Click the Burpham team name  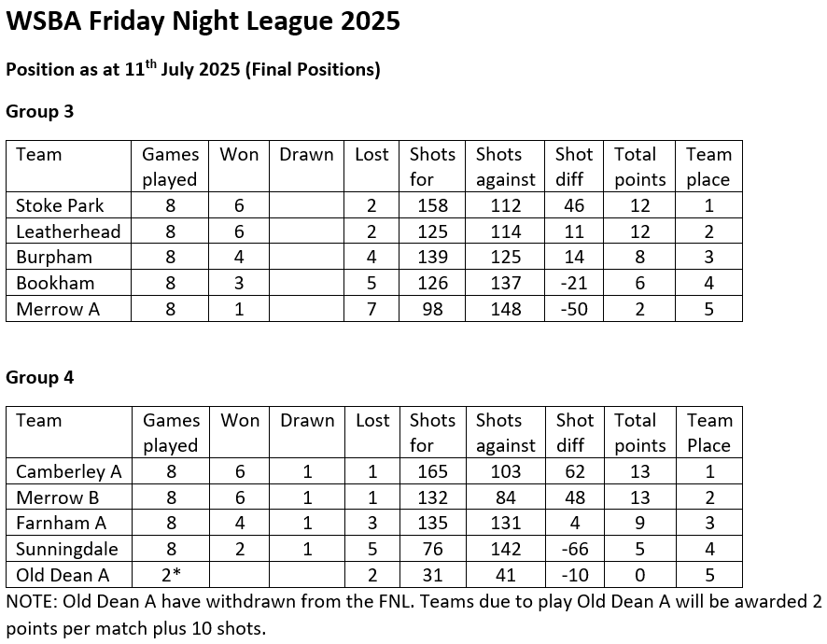(54, 257)
